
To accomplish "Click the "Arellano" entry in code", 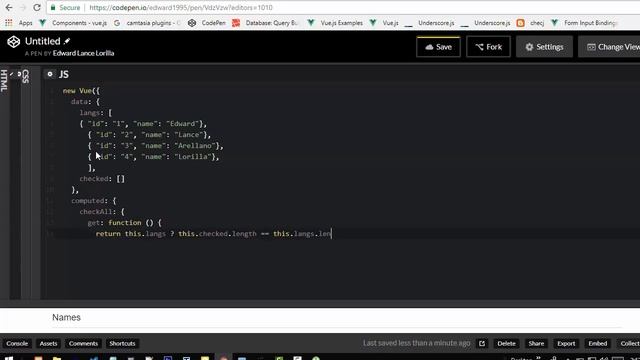I will click(194, 146).
